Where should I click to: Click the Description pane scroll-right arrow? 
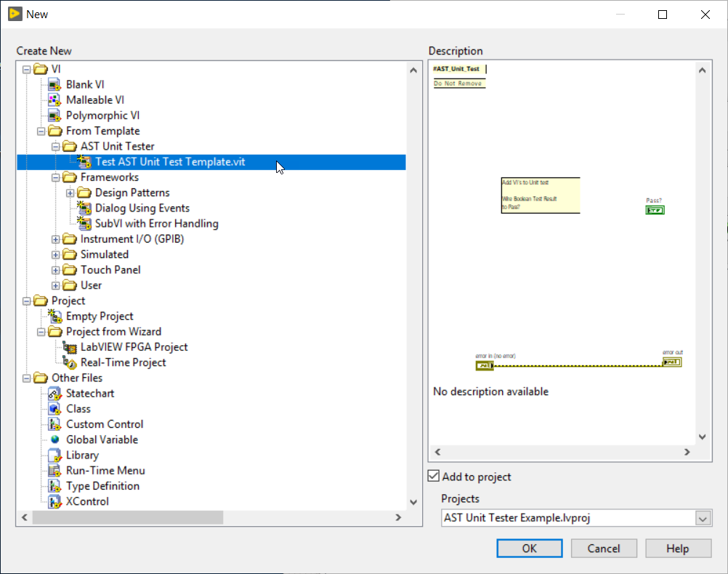[687, 452]
